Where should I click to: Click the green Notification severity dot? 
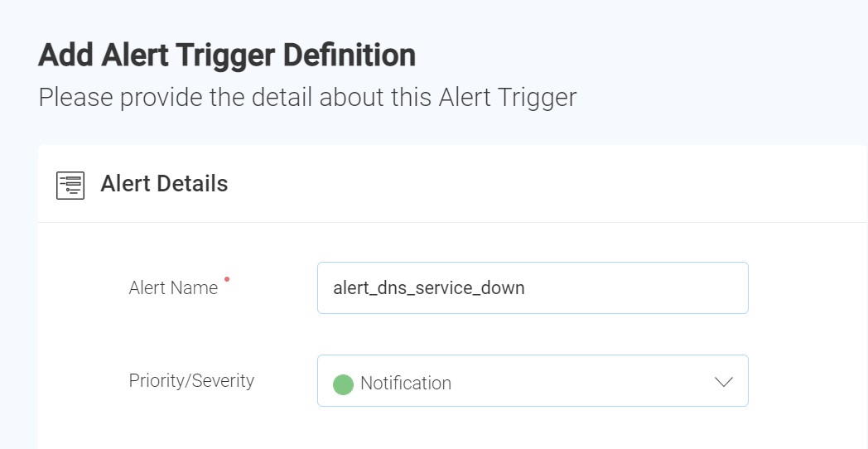coord(343,384)
